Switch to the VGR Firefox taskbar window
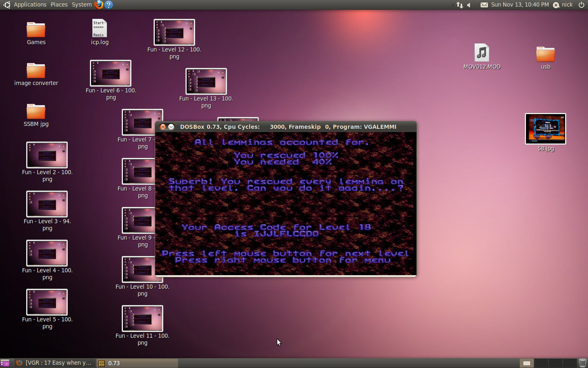588x368 pixels. (54, 363)
